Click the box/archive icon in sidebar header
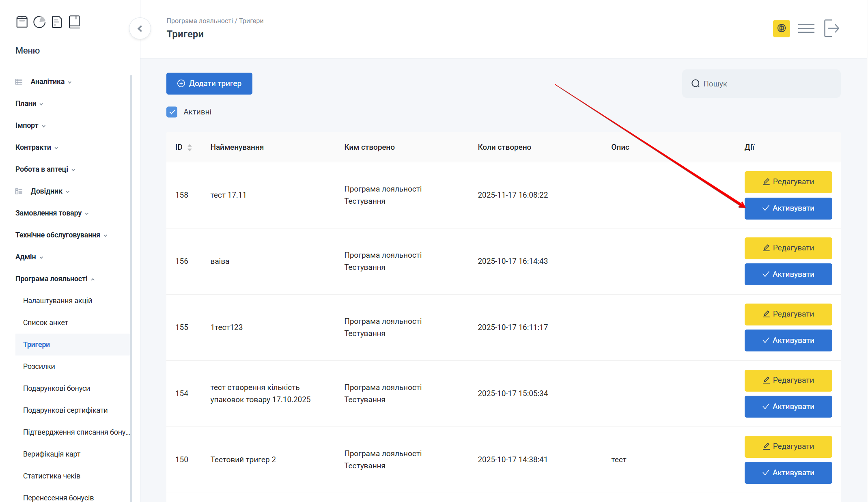 [22, 22]
